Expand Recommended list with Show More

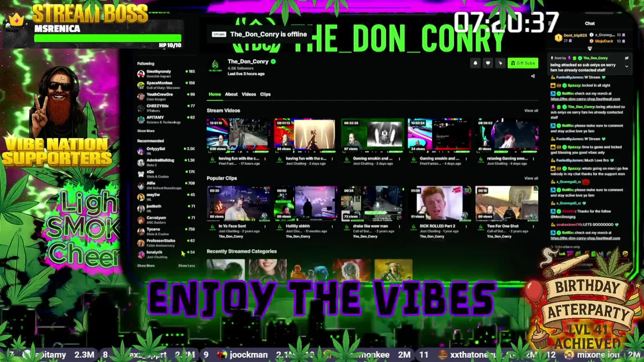click(x=146, y=265)
